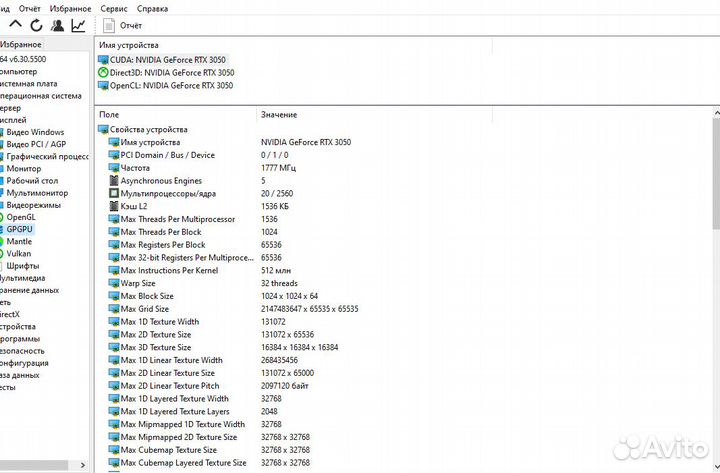Click the Up arrow toolbar icon
720x473 pixels.
(x=16, y=25)
